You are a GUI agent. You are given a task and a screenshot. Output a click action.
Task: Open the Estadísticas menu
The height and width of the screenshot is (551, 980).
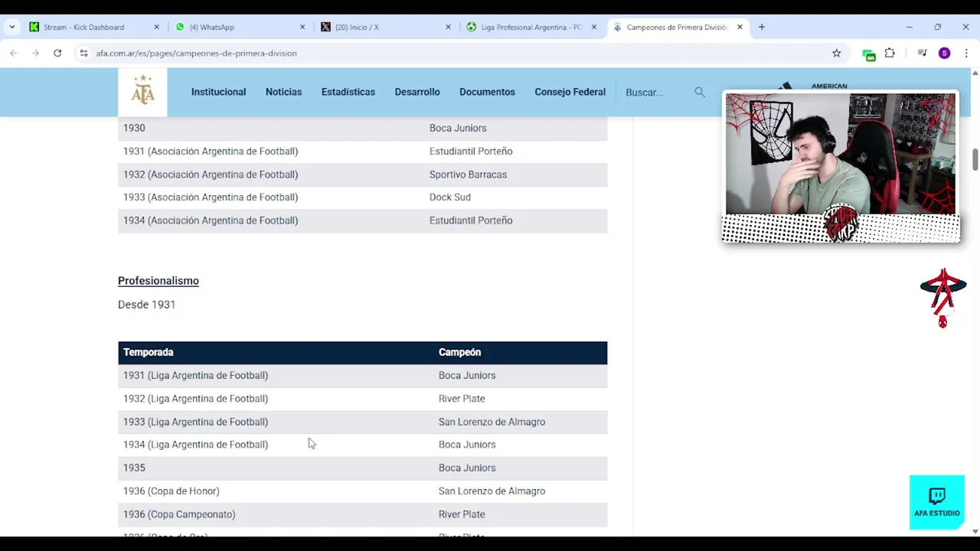pos(348,92)
